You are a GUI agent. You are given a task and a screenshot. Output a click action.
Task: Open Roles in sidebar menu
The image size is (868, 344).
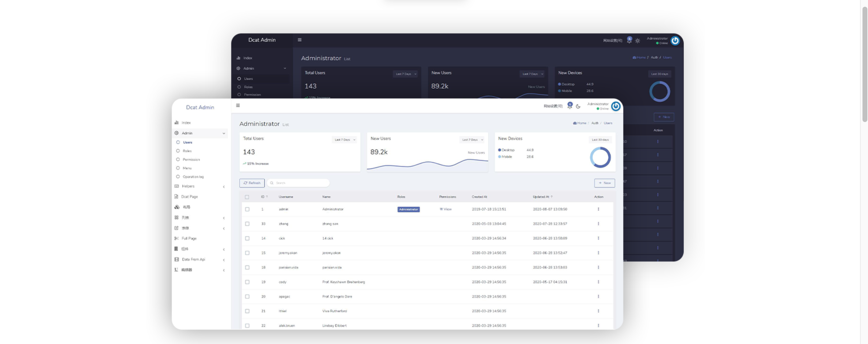tap(187, 151)
